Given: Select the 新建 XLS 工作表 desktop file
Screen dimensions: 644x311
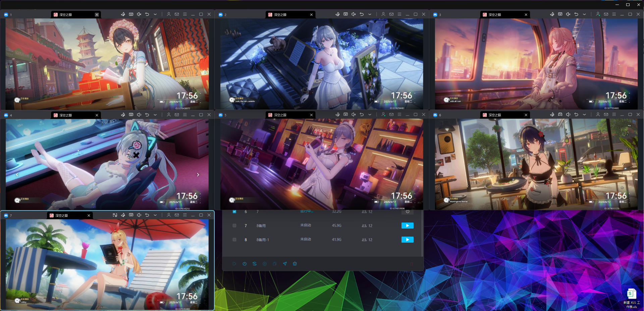Looking at the screenshot, I should coord(632,298).
